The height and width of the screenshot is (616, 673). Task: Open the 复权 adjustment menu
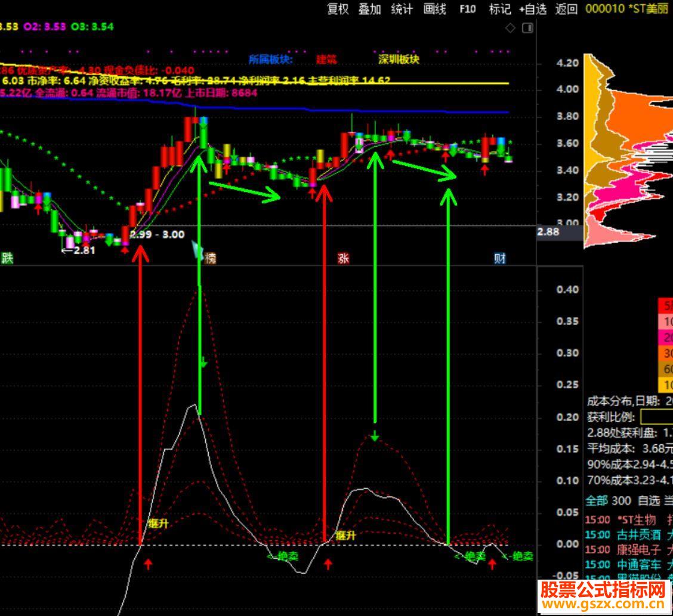(338, 9)
